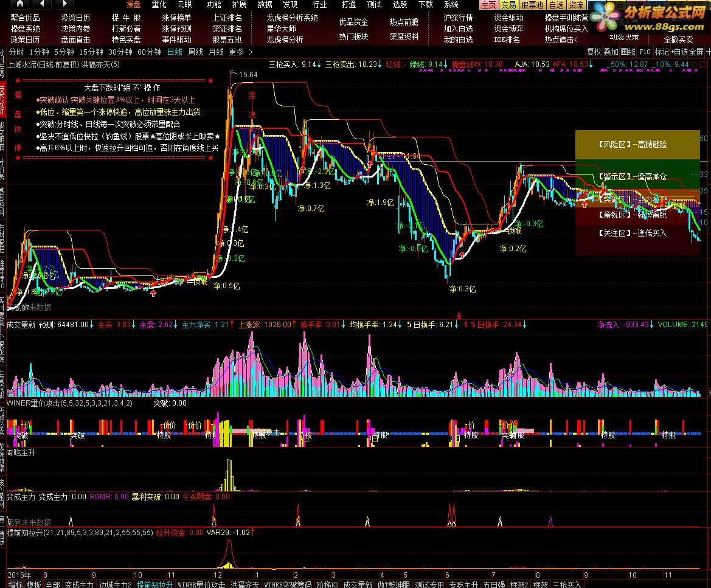This screenshot has height=588, width=711.
Task: Click 加入自选 shortcut
Action: 458,29
